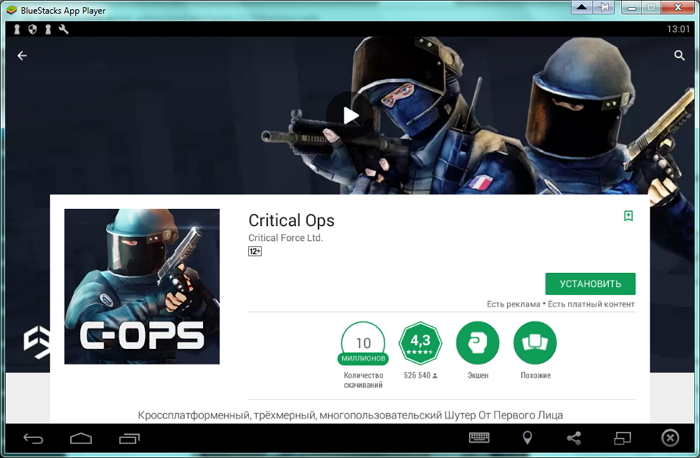Close the BlueStacks App Player window
Screen dimensions: 700x458
(x=678, y=7)
